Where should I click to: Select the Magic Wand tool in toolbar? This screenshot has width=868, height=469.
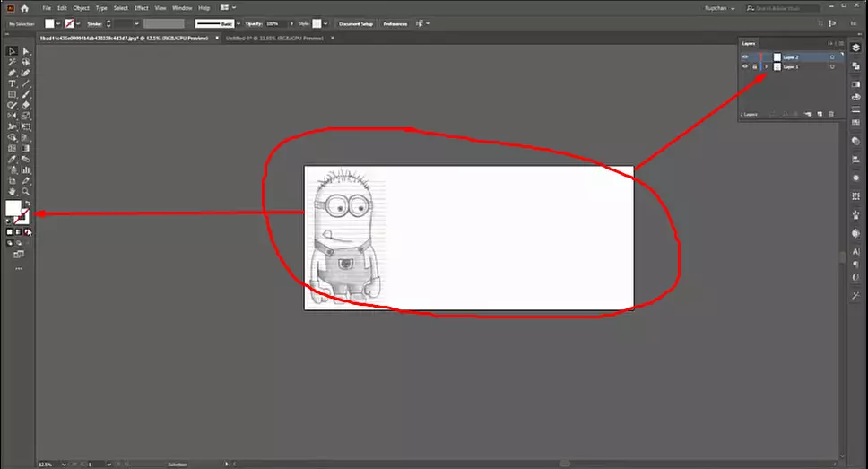click(x=12, y=62)
